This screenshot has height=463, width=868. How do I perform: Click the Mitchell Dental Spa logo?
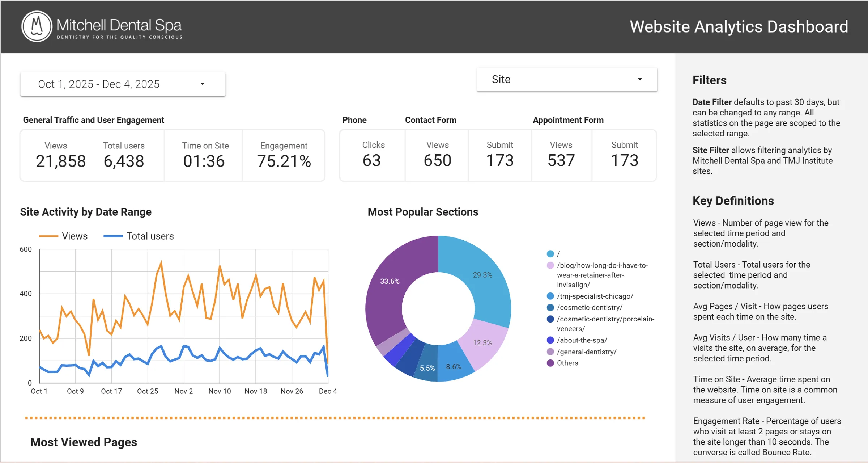101,26
